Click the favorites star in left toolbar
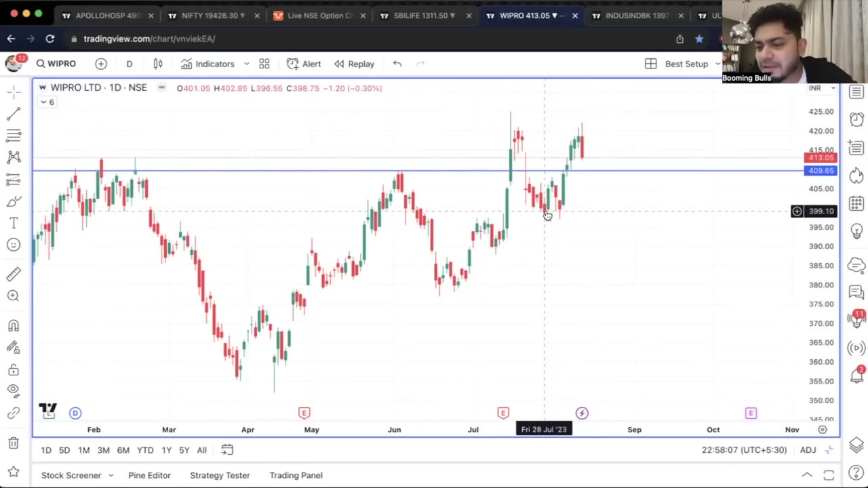The width and height of the screenshot is (868, 488). click(14, 472)
